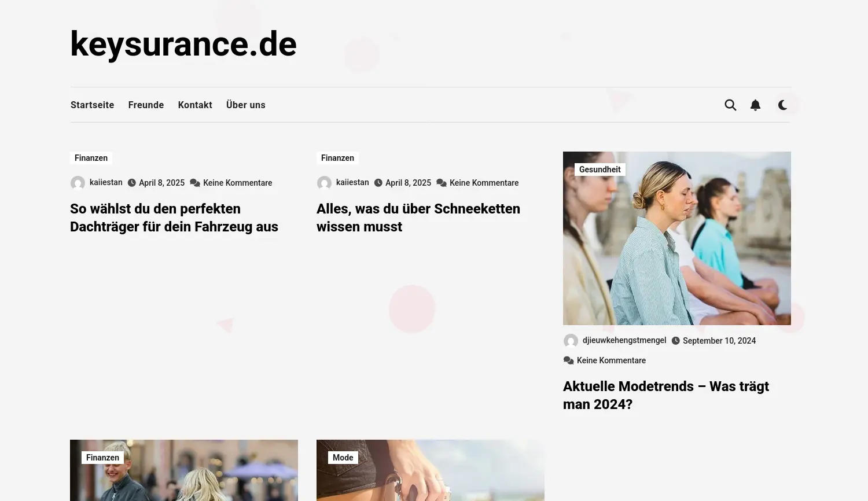Navigate to Über uns page
868x501 pixels.
246,105
